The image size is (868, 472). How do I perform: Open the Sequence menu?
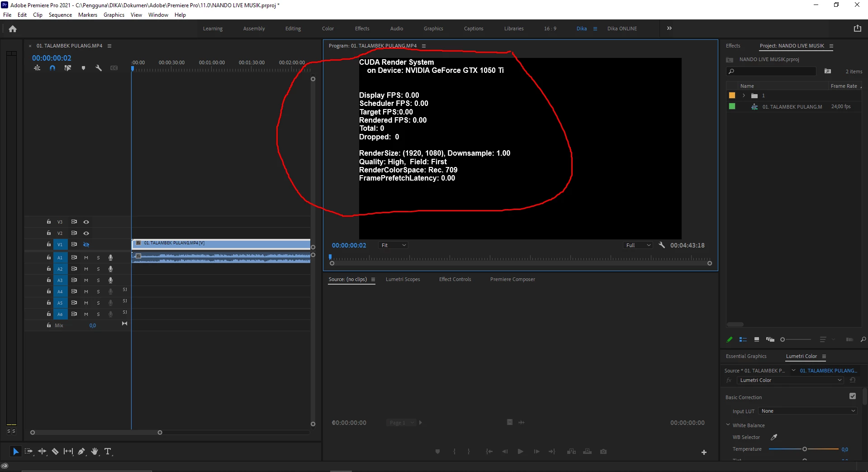[x=60, y=15]
